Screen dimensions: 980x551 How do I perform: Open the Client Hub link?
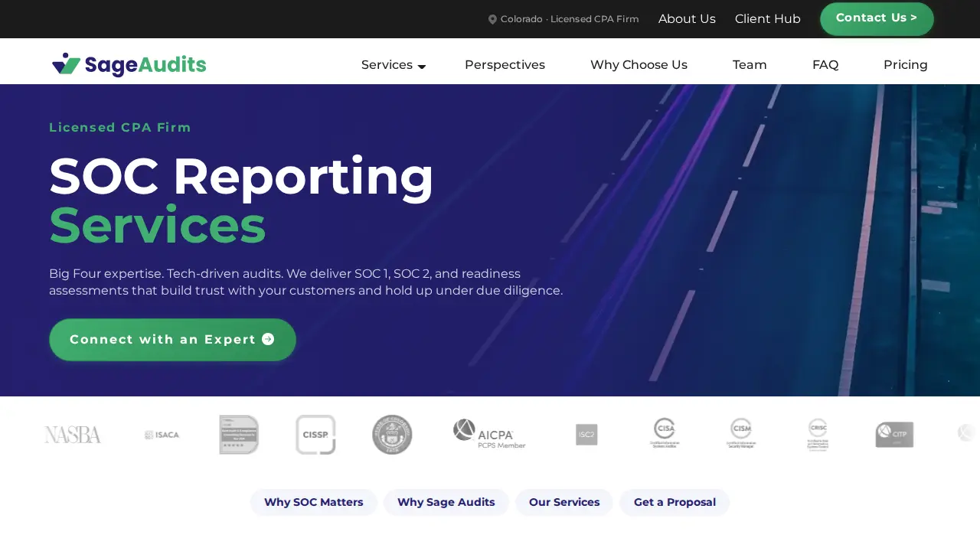tap(768, 19)
